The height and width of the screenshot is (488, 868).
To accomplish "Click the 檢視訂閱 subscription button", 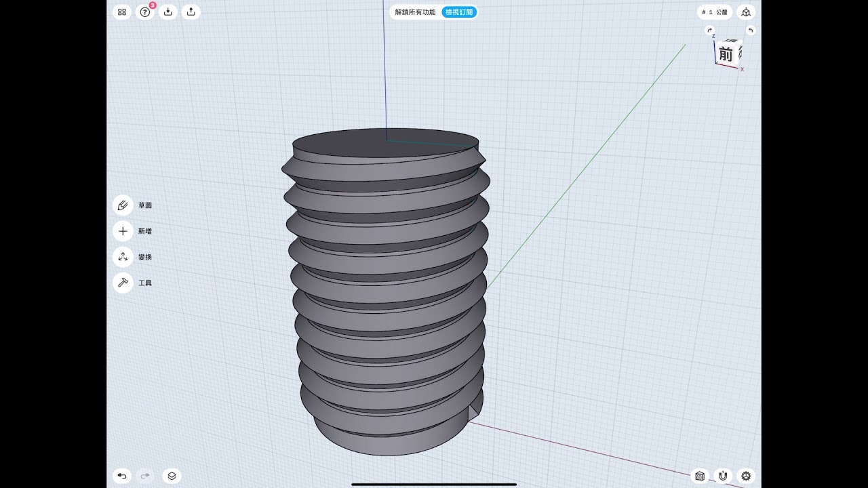I will coord(459,12).
